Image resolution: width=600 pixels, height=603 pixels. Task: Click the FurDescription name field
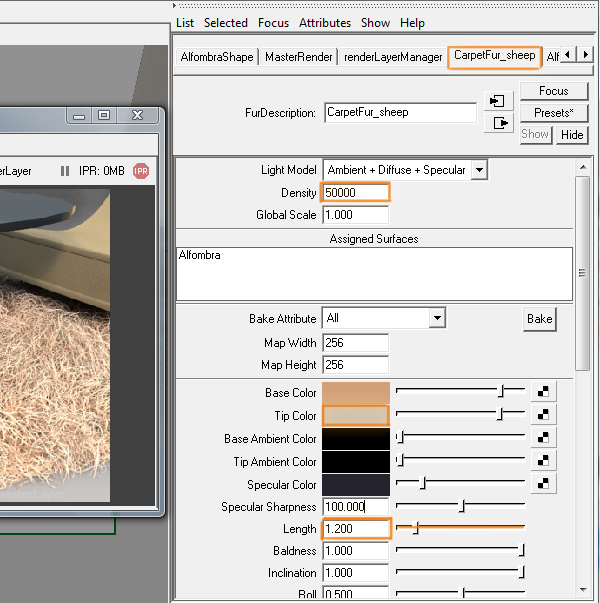tap(400, 112)
